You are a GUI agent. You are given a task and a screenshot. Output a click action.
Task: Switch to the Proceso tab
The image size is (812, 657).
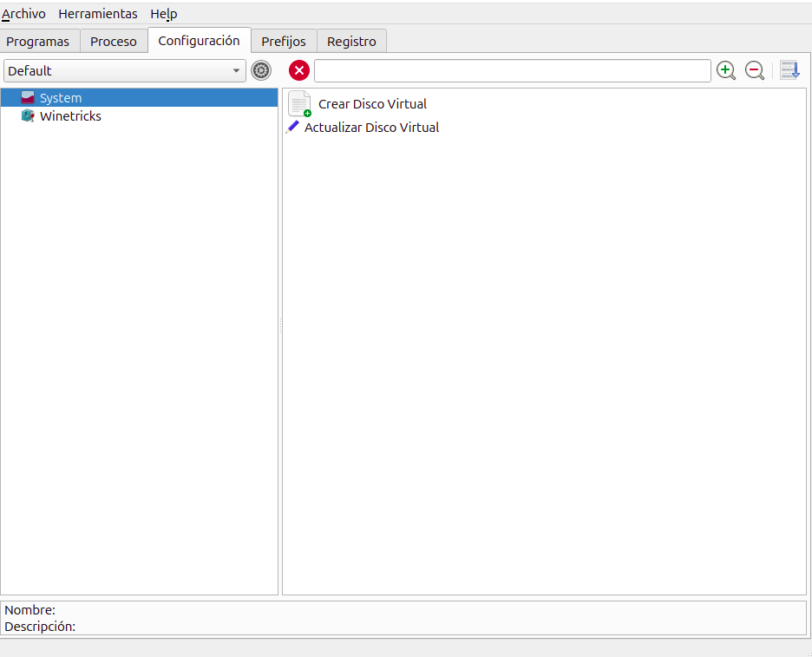click(114, 42)
